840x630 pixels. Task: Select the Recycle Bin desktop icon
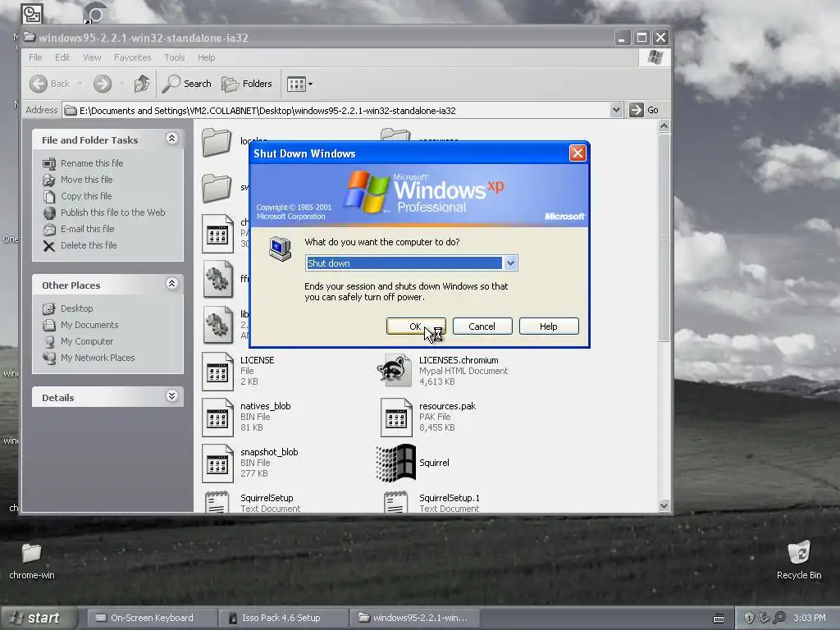tap(799, 553)
